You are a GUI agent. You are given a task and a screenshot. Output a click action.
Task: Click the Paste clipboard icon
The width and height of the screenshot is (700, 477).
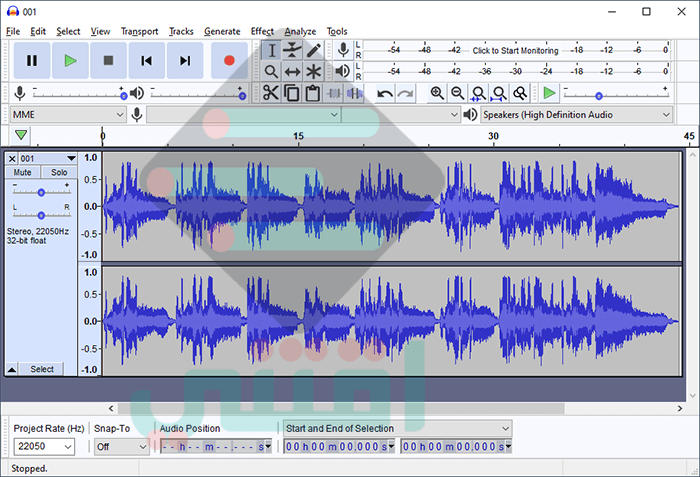[312, 93]
